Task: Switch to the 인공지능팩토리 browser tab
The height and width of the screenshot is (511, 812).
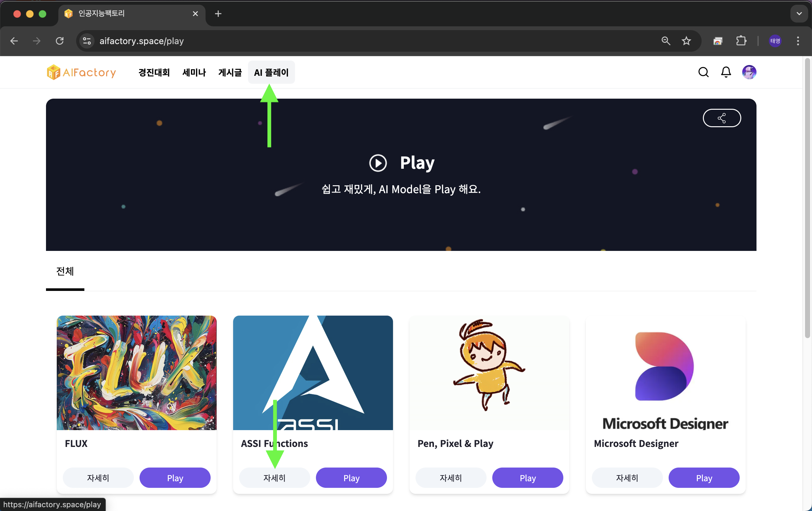Action: 132,14
